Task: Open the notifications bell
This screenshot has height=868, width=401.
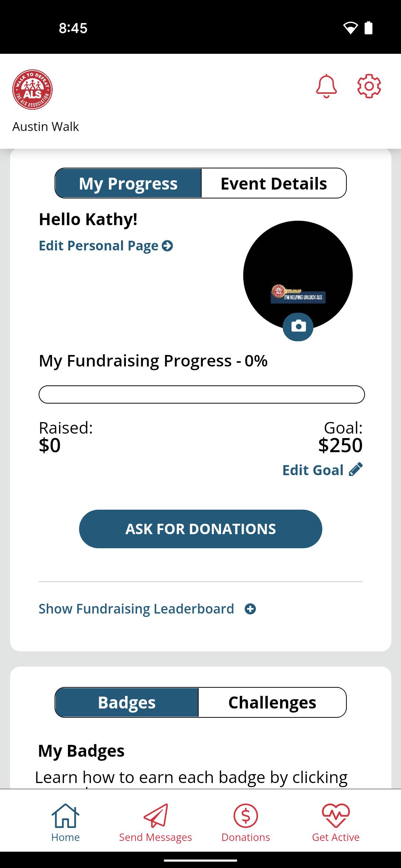Action: click(x=326, y=86)
